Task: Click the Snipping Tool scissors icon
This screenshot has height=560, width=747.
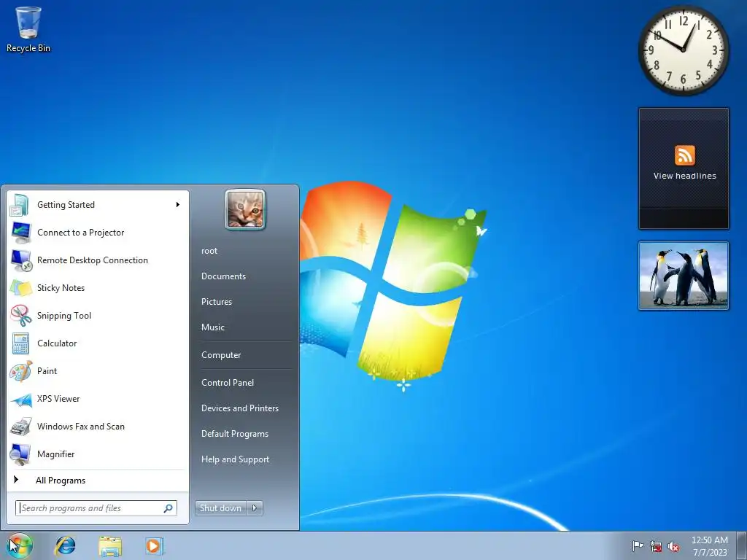Action: (x=20, y=315)
